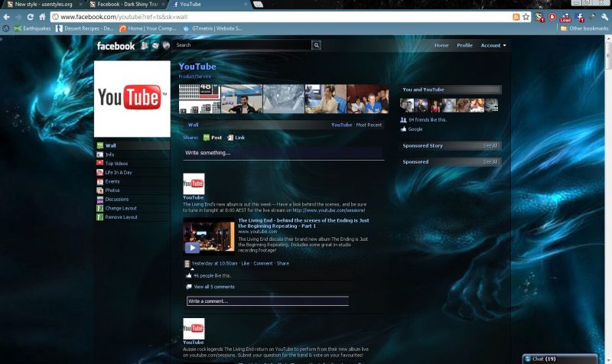612x364 pixels.
Task: Share the Living End post
Action: [x=283, y=263]
